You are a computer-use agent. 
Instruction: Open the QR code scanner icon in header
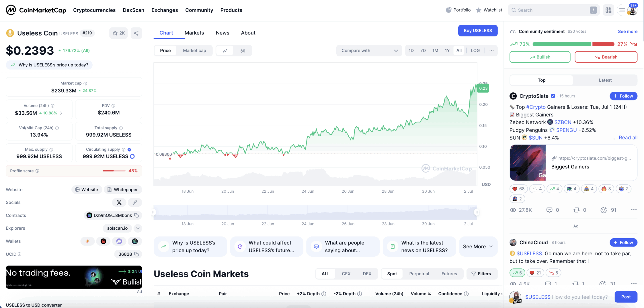point(608,10)
